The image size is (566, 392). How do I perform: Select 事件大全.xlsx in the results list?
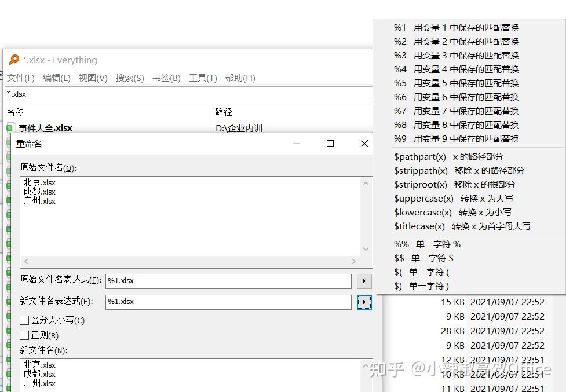pos(45,128)
